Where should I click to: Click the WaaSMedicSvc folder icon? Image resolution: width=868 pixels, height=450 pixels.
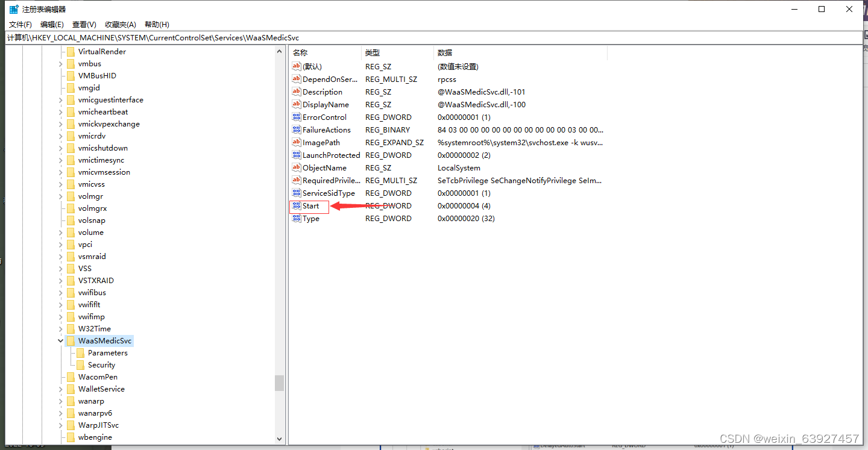tap(71, 341)
